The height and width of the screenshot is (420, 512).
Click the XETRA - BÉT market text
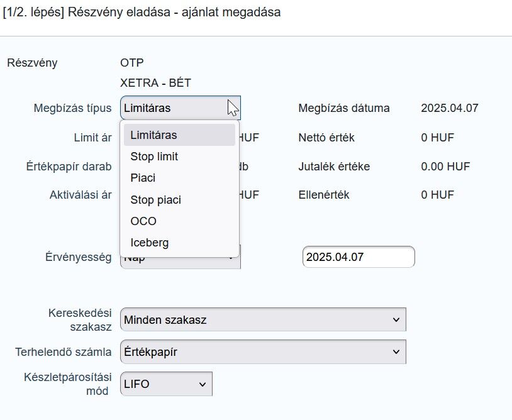[155, 83]
